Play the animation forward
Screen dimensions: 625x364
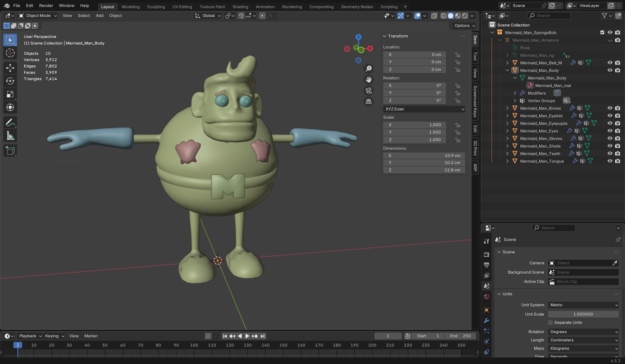[247, 336]
